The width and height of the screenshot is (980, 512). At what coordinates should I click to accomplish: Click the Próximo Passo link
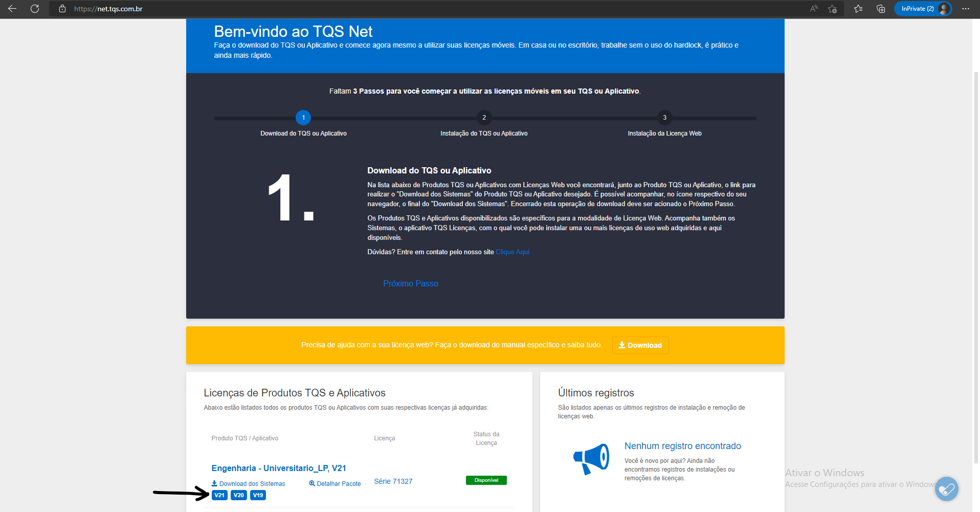click(410, 283)
